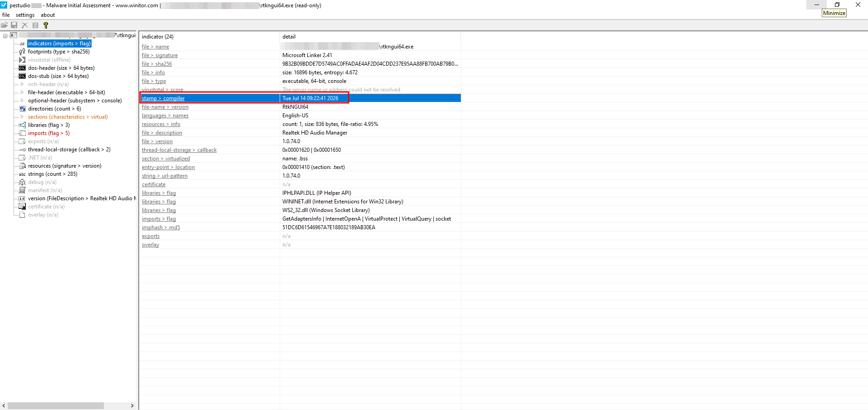Click the entry-point > location link
This screenshot has height=410, width=868.
[168, 167]
